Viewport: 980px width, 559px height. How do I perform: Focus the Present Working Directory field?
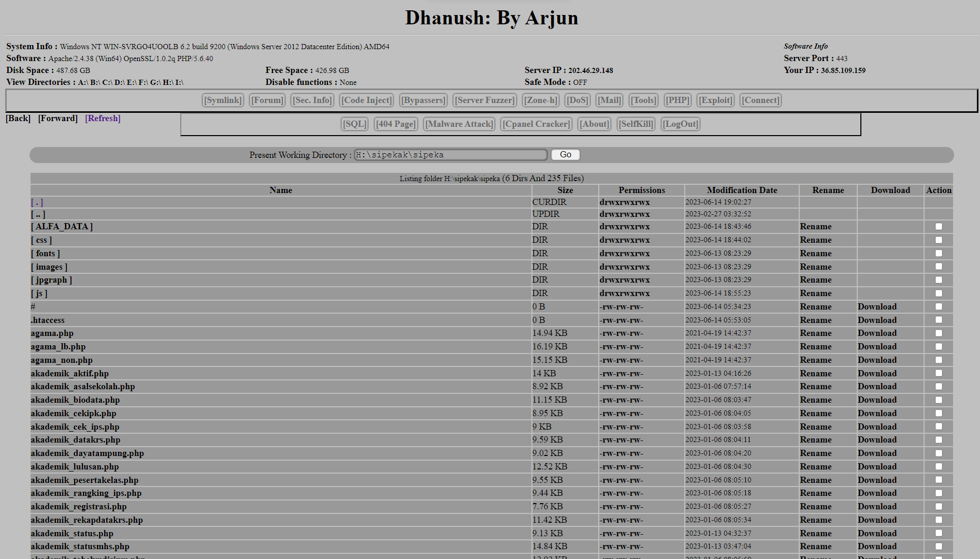451,155
